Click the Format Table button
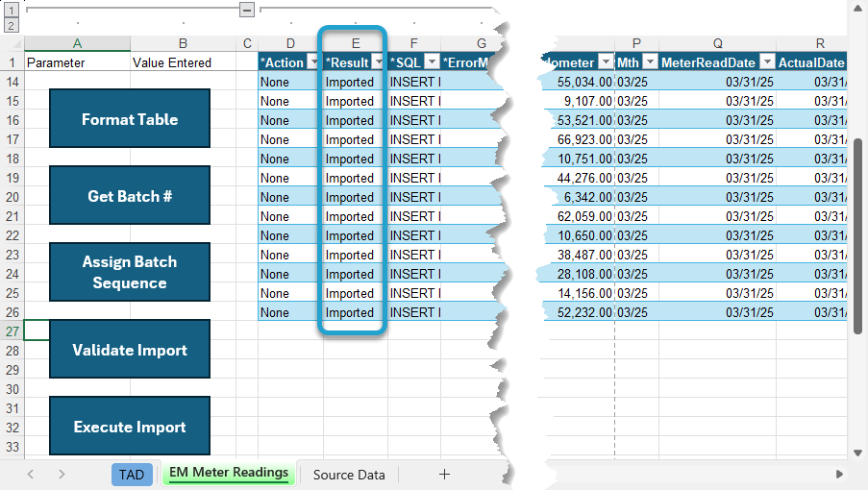 130,118
